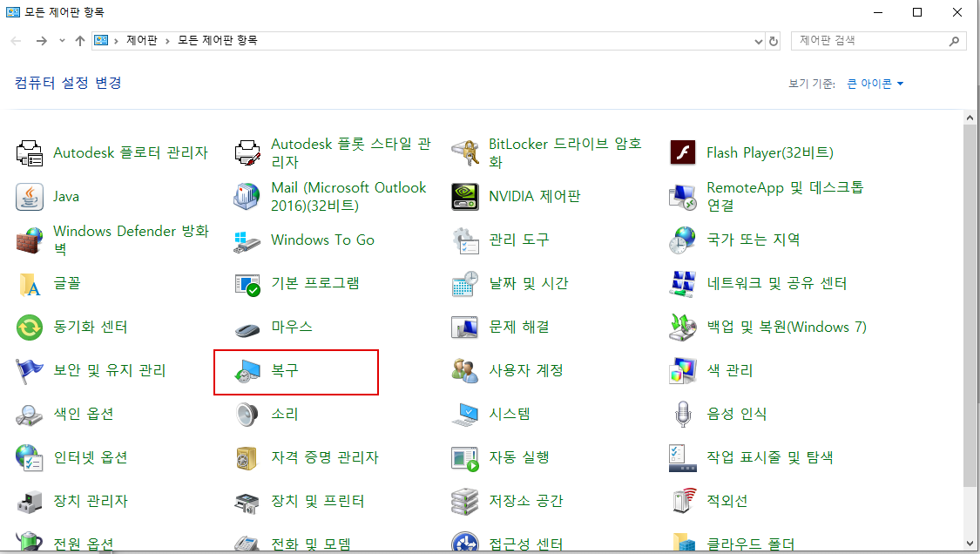Open the Windows Defender 방화벽 icon
The width and height of the screenshot is (980, 554).
30,240
